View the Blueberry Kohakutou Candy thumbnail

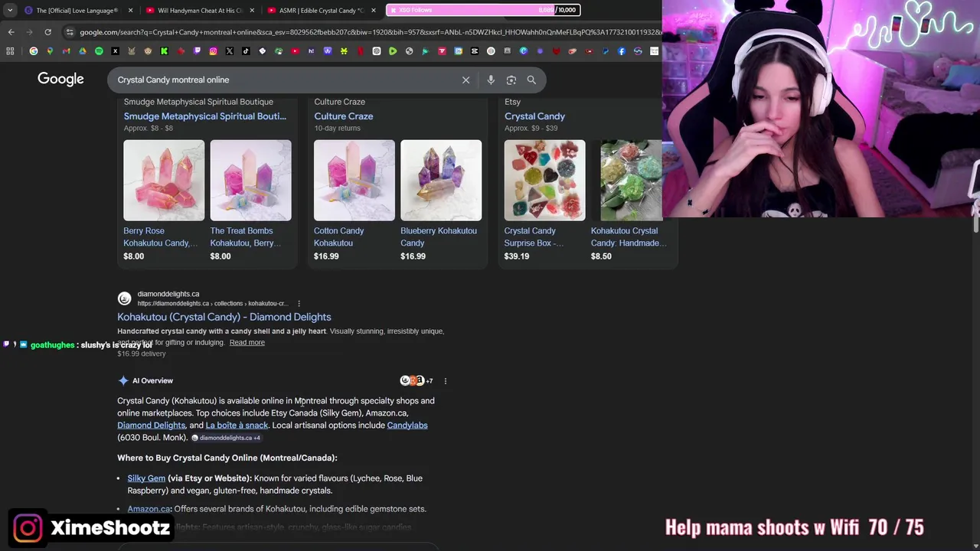pyautogui.click(x=441, y=181)
